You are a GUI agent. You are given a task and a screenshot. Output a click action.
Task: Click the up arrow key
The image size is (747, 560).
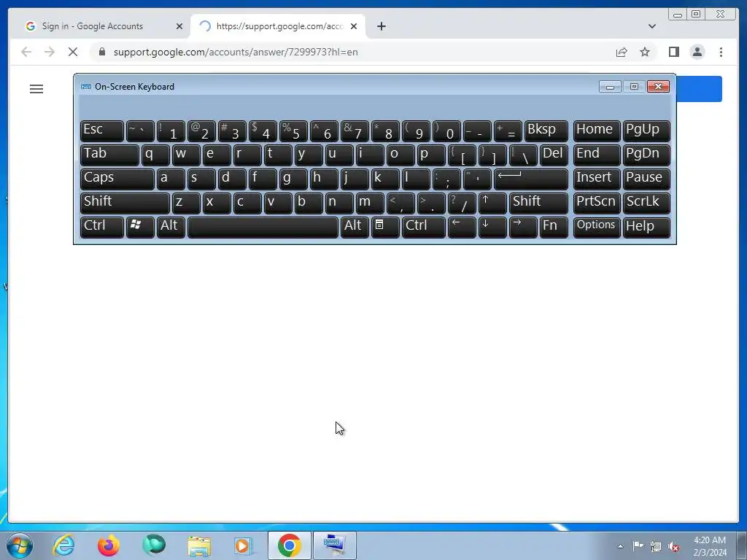pyautogui.click(x=492, y=203)
